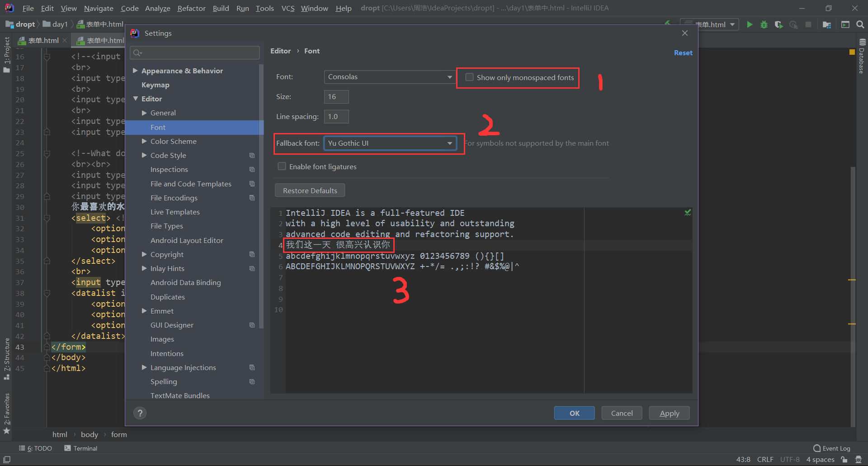Click the grey Stop square icon
The image size is (868, 466).
[x=808, y=24]
